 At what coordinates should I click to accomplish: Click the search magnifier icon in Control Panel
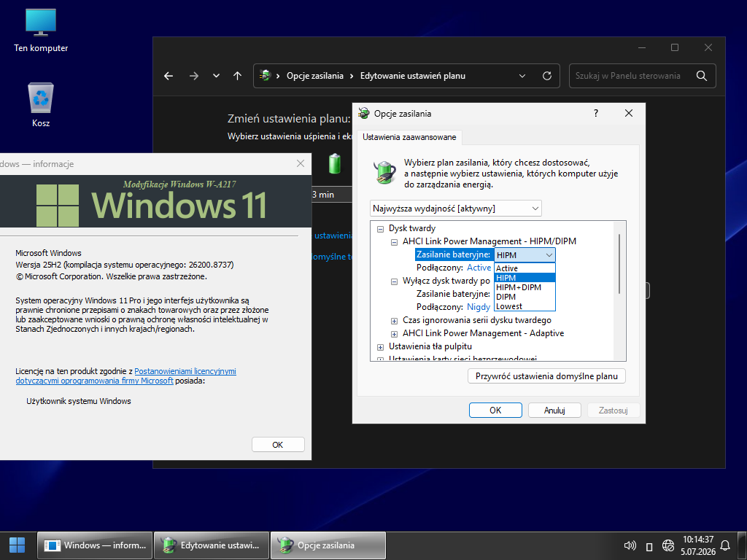pyautogui.click(x=701, y=76)
